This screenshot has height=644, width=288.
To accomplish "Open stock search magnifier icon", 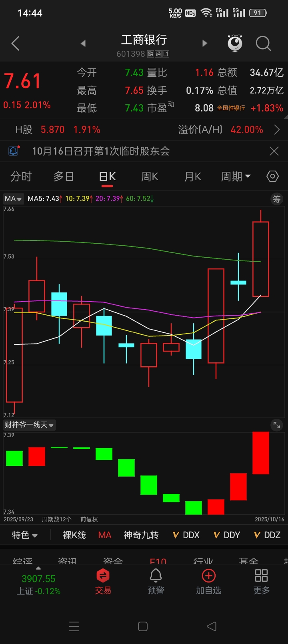I will pyautogui.click(x=263, y=43).
